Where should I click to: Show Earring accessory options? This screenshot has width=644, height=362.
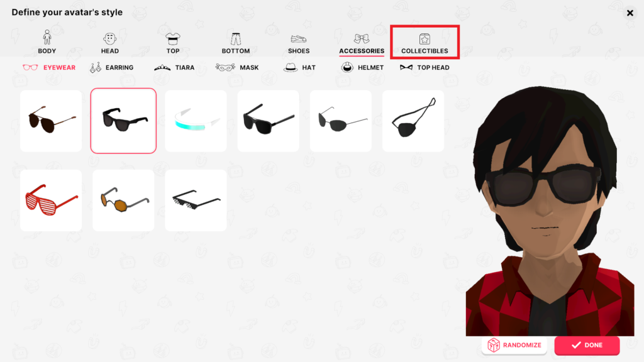pos(112,67)
